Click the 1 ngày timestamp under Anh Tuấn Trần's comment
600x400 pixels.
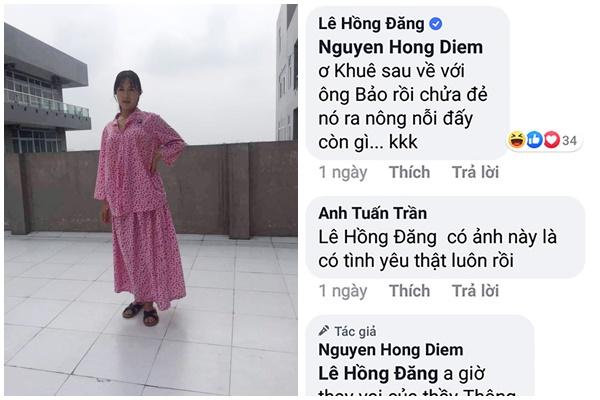[343, 291]
